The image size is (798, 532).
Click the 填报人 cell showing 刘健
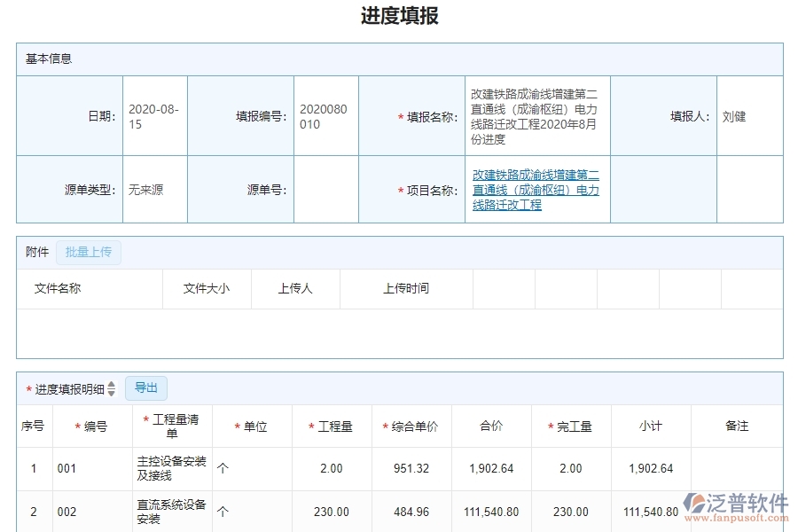pyautogui.click(x=750, y=116)
